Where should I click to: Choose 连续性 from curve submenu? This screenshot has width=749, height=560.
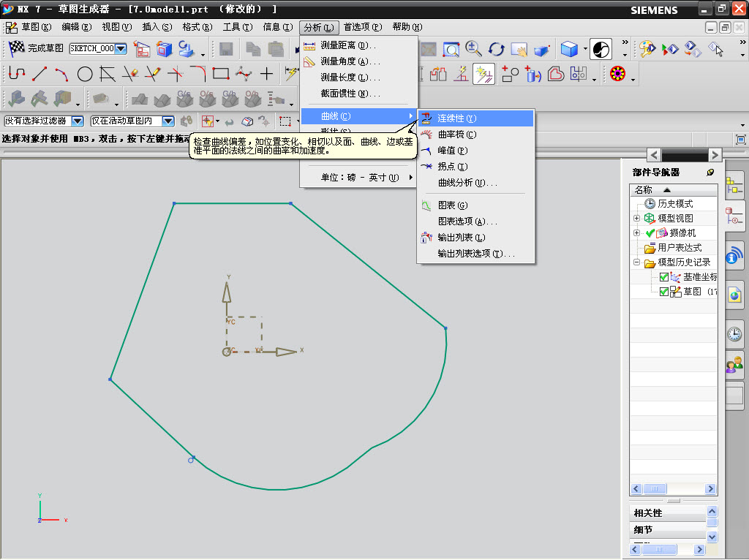pos(475,118)
